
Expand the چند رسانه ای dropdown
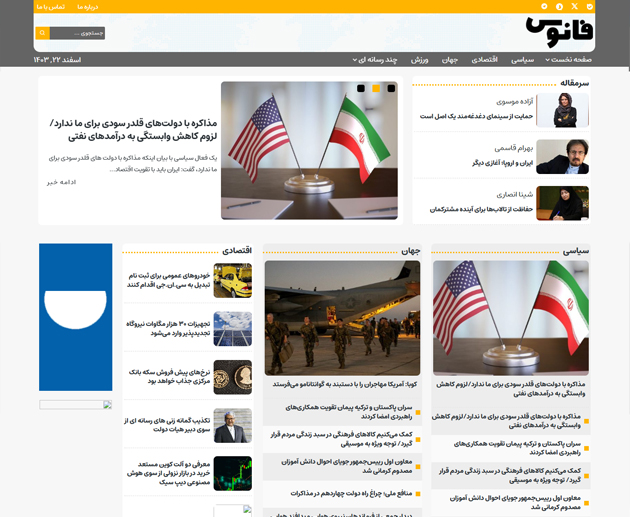point(375,60)
